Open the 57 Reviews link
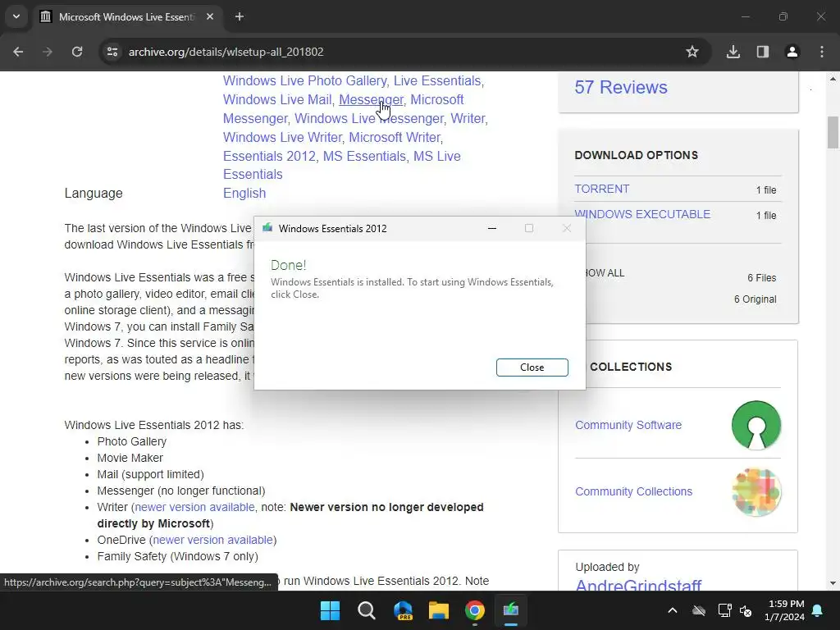Screen dimensions: 840x630 point(621,87)
